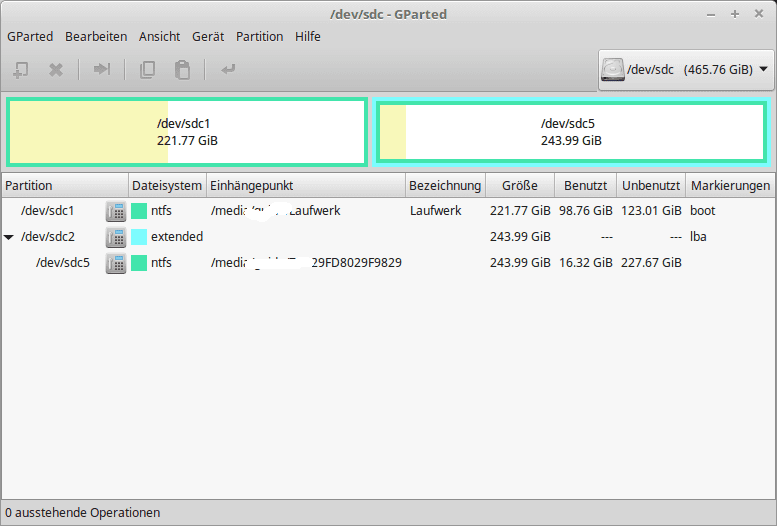
Task: Open the GParted menu
Action: pyautogui.click(x=30, y=37)
